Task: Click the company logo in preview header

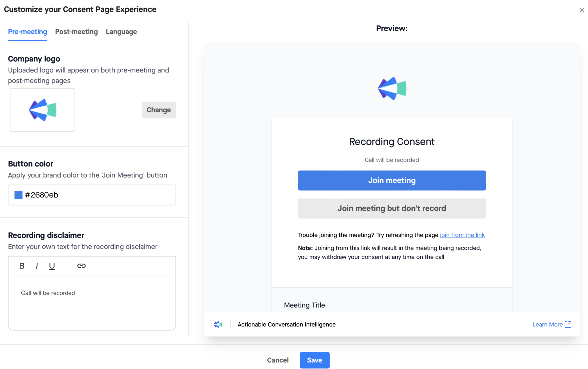Action: pyautogui.click(x=392, y=88)
